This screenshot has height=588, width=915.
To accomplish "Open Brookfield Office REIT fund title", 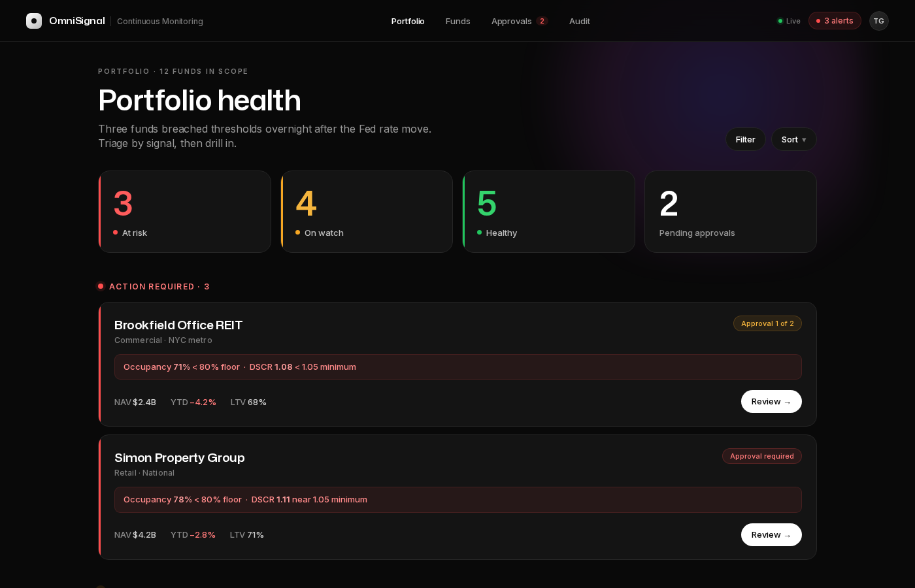I will (x=178, y=325).
